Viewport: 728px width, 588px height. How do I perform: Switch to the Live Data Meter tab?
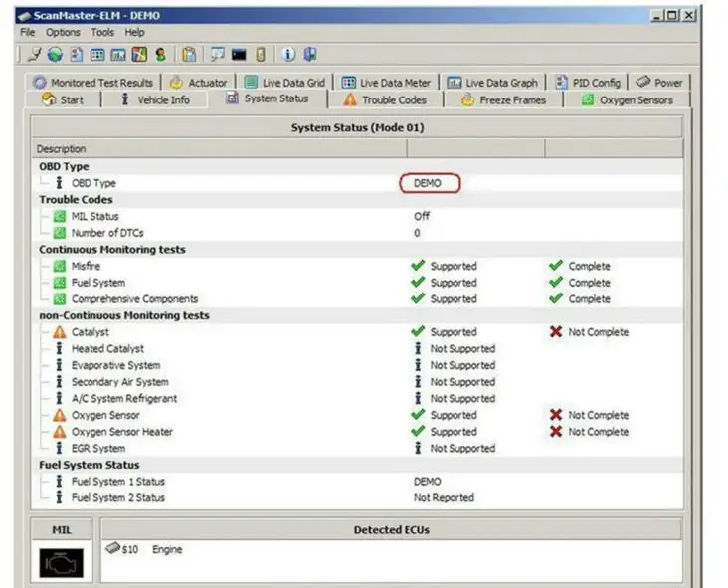point(386,83)
